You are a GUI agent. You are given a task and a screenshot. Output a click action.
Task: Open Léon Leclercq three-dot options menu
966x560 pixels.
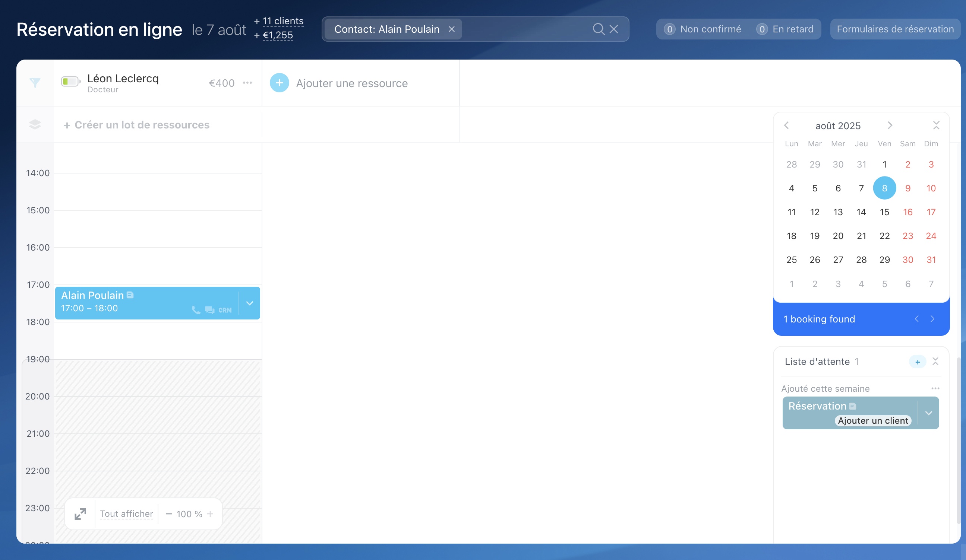[x=247, y=83]
